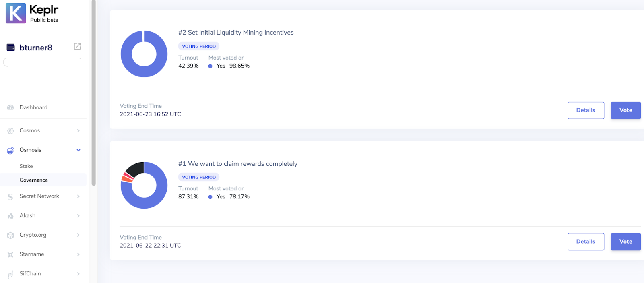Screen dimensions: 644x283
Task: Expand the Secret Network chevron
Action: (x=78, y=196)
